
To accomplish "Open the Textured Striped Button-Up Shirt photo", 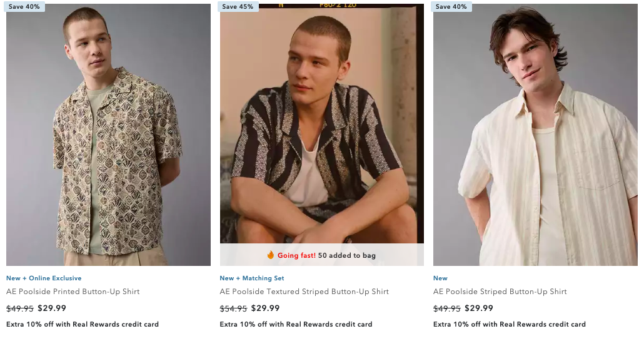I will pos(321,125).
